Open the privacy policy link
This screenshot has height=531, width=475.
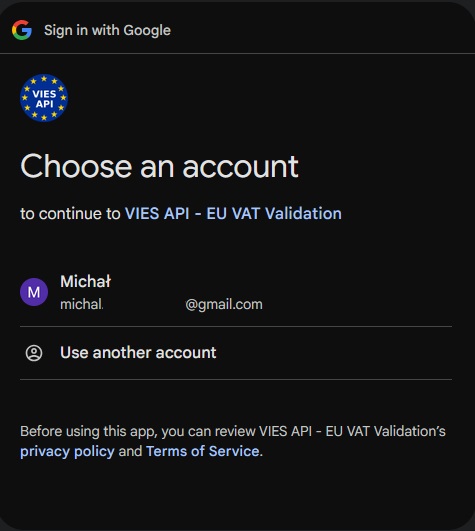point(67,451)
